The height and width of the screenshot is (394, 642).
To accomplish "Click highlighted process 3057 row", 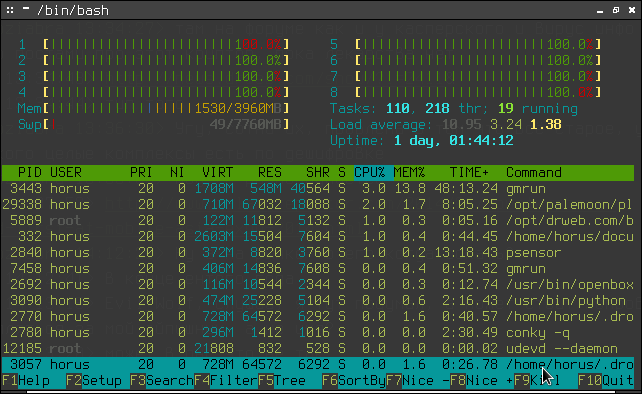I will pyautogui.click(x=318, y=364).
